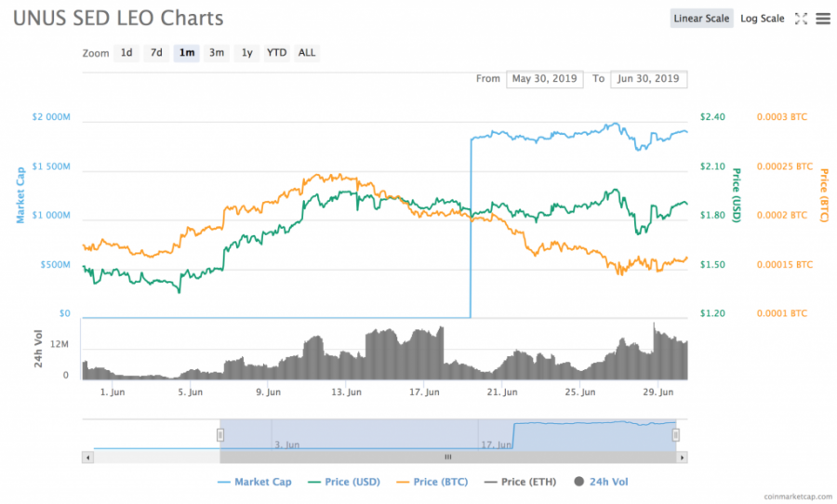Image resolution: width=837 pixels, height=504 pixels.
Task: Click the 29. Jun axis label
Action: coord(658,391)
